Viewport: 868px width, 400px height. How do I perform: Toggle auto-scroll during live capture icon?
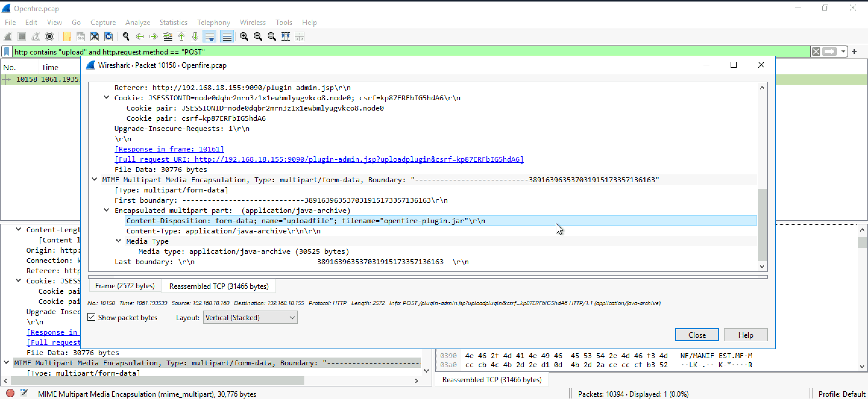coord(209,36)
